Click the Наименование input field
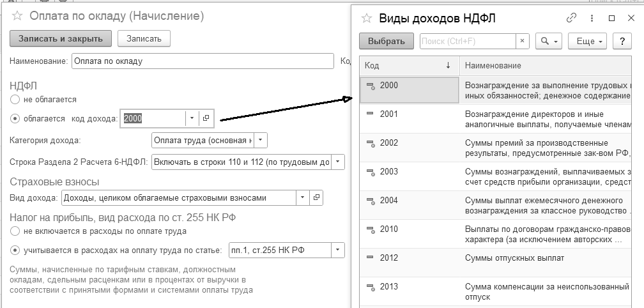This screenshot has width=644, height=308. (x=203, y=61)
